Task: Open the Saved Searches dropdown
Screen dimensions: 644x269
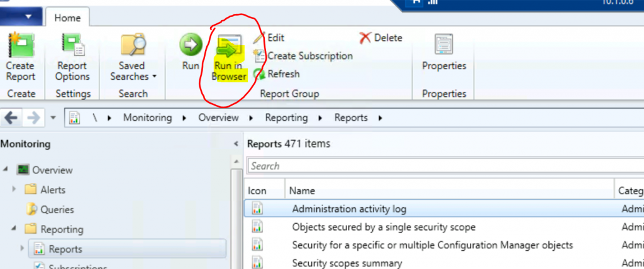Action: pos(133,57)
